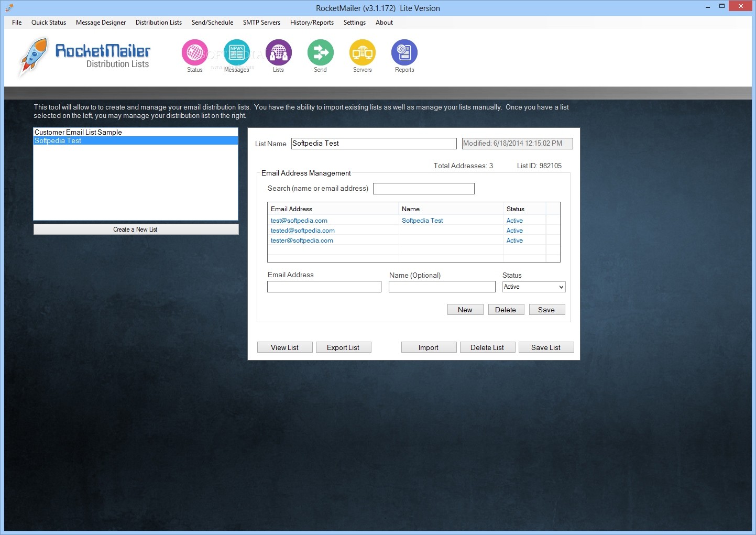This screenshot has width=756, height=535.
Task: Click the New address button
Action: click(x=465, y=310)
